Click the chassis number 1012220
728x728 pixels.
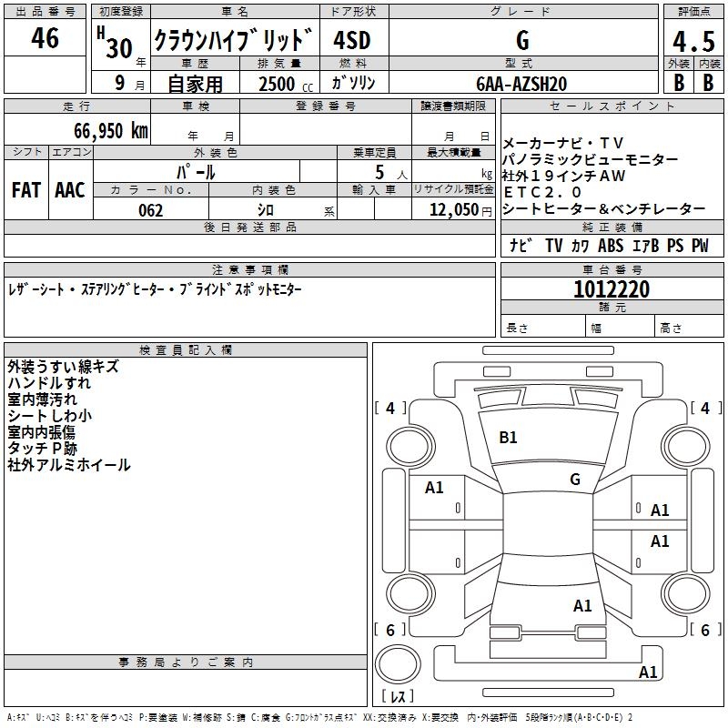tap(611, 289)
